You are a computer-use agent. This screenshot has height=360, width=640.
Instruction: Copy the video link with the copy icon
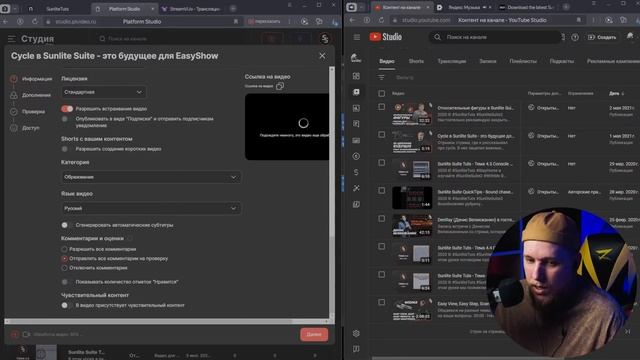pyautogui.click(x=280, y=86)
